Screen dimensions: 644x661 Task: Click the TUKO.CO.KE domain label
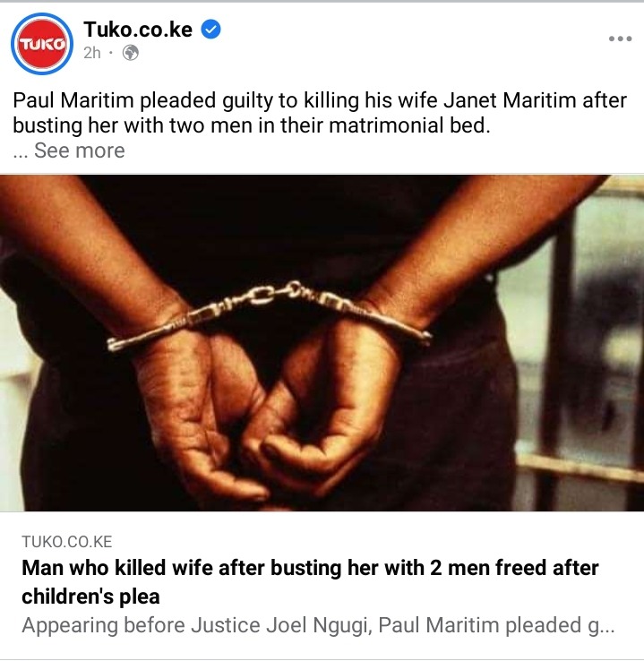pos(67,542)
